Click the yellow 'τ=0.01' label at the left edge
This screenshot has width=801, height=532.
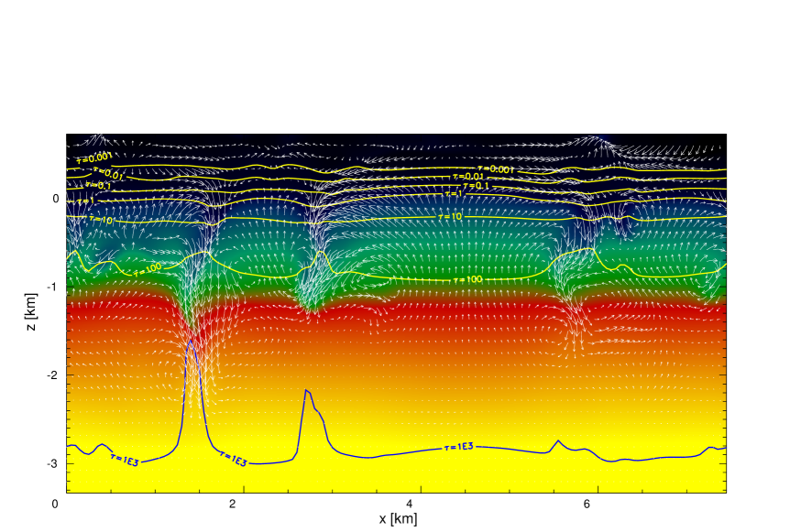point(108,174)
